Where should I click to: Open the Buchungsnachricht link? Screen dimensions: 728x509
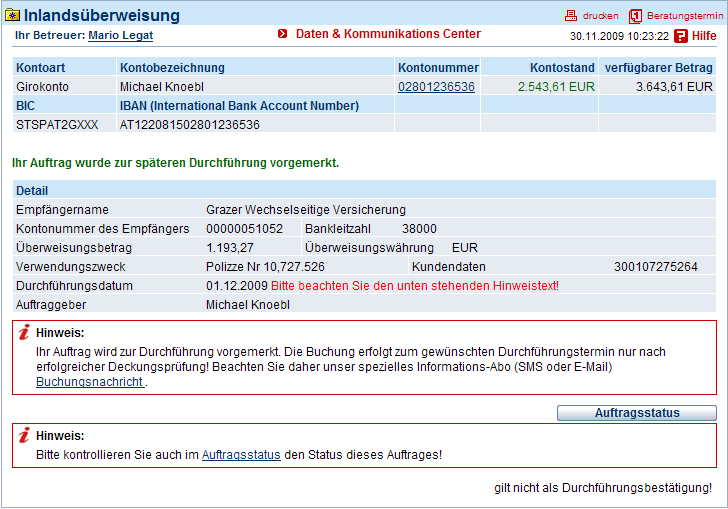(90, 382)
